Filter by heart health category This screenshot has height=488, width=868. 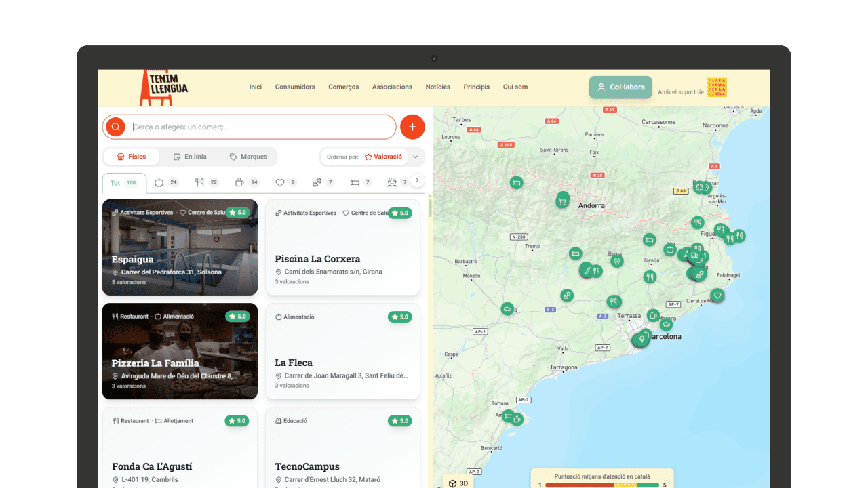[286, 182]
